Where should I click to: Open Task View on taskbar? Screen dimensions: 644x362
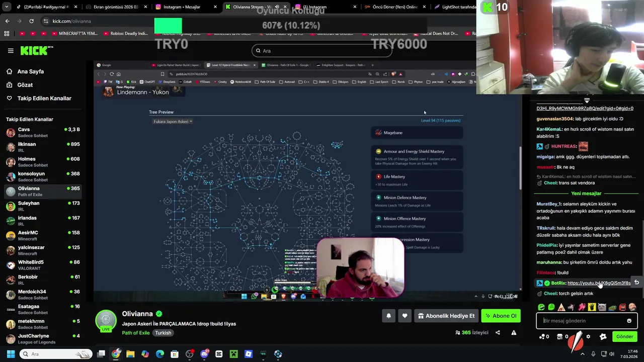[x=101, y=354]
